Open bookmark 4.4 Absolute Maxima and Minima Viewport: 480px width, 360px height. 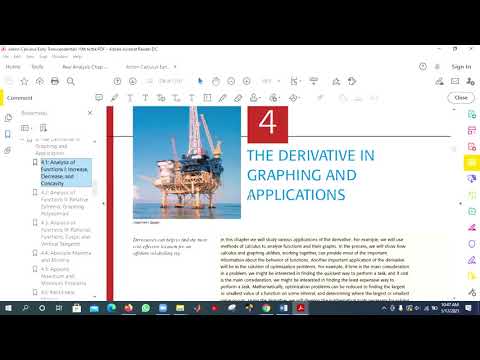[66, 256]
